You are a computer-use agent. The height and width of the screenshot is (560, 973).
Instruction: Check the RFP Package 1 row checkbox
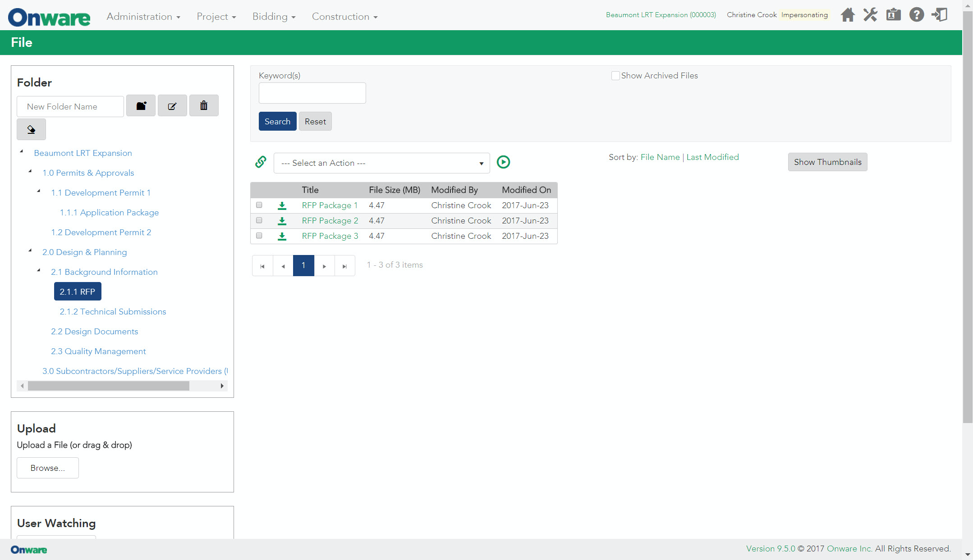(x=259, y=205)
